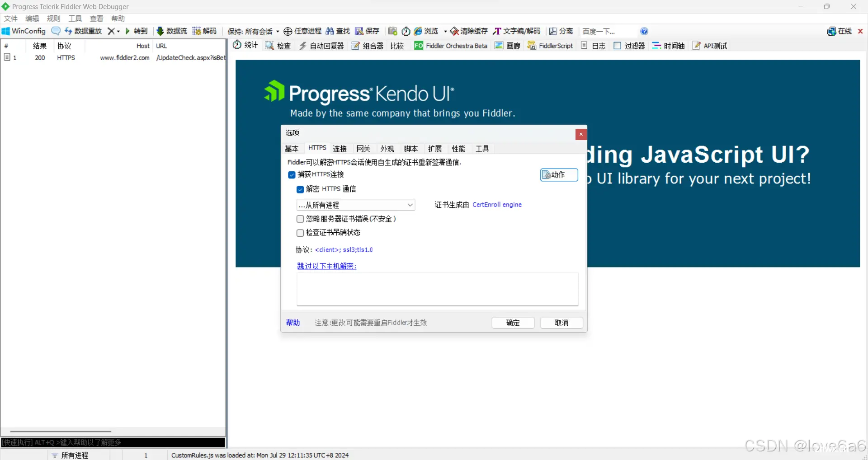Screen dimensions: 868x460
Task: Toggle the 解码 decode toolbar button
Action: (205, 31)
